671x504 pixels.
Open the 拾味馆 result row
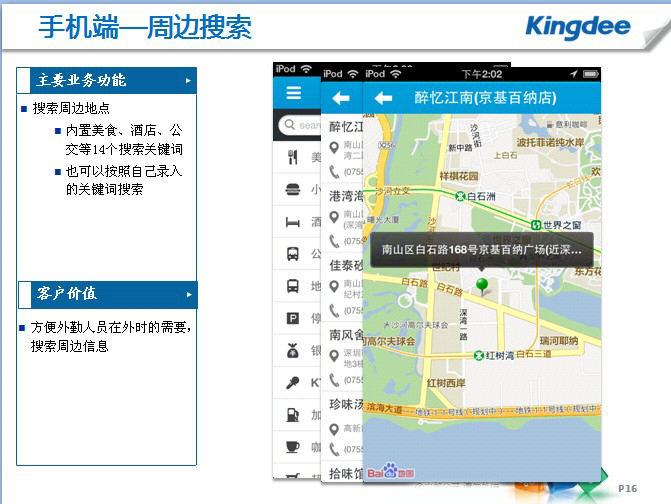click(x=342, y=472)
